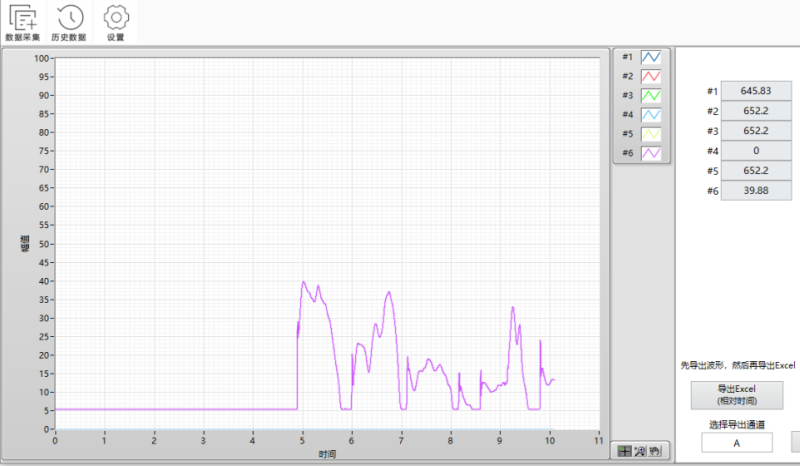Open 历史数据 history data view
800x466 pixels.
pos(69,22)
